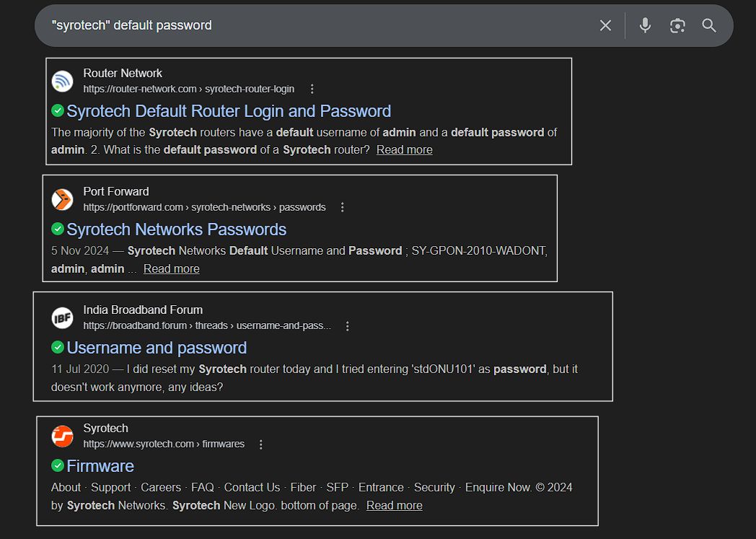Click the broadband.forum breadcrumb URL
The image size is (756, 539).
[207, 325]
